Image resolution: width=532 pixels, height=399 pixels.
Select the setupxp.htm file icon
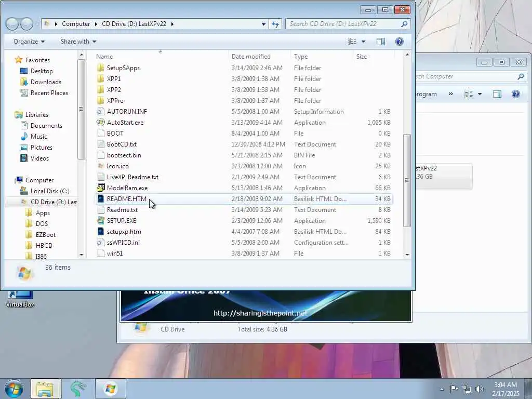pyautogui.click(x=100, y=231)
